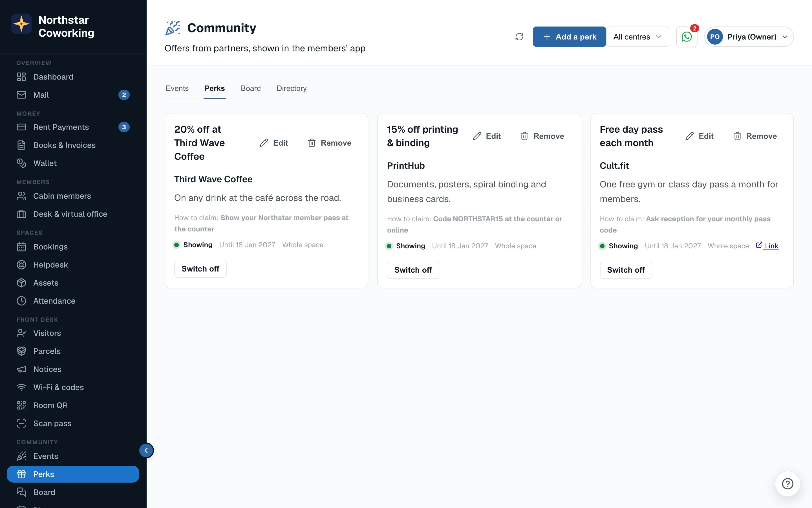Open Parcels in the sidebar
812x508 pixels.
[73, 351]
